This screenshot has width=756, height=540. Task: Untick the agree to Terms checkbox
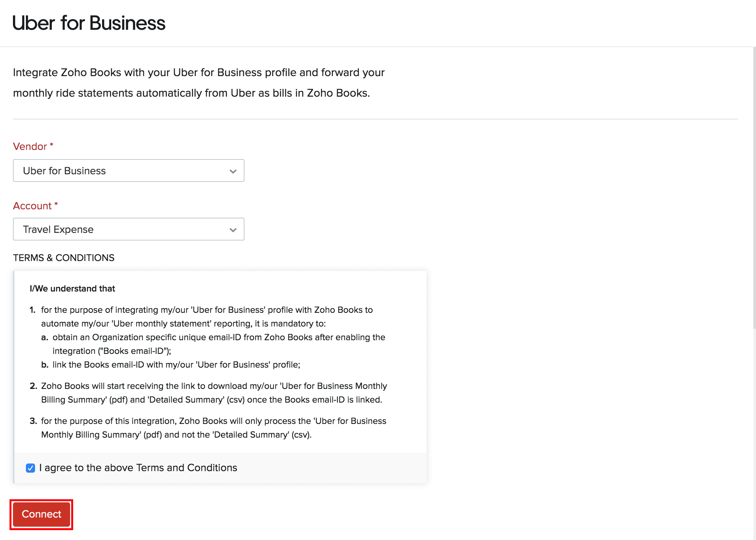30,468
